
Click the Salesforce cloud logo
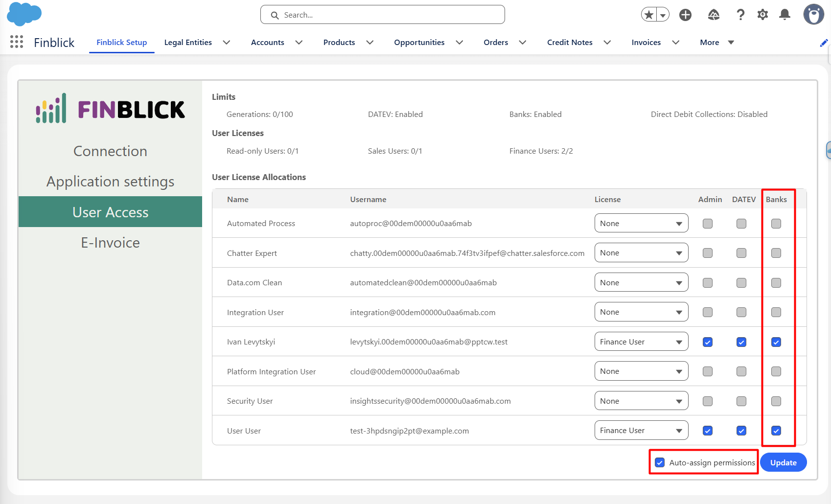pyautogui.click(x=24, y=14)
